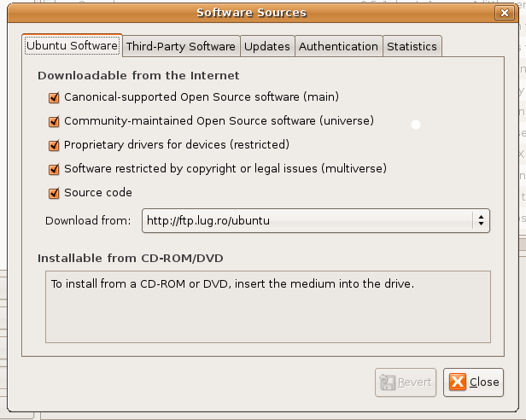Open the Updates tab
Screen dimensions: 526x420
point(267,46)
